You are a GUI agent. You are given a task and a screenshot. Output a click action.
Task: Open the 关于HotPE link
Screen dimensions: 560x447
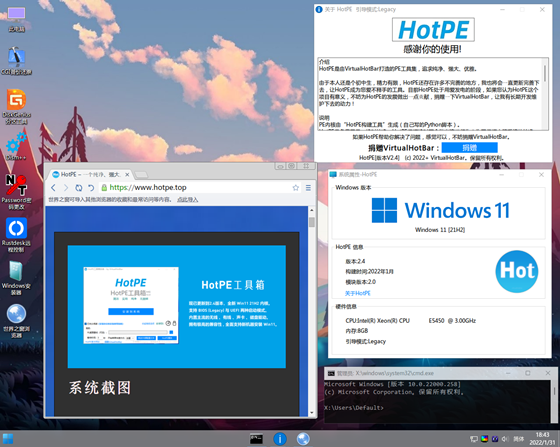click(x=358, y=293)
